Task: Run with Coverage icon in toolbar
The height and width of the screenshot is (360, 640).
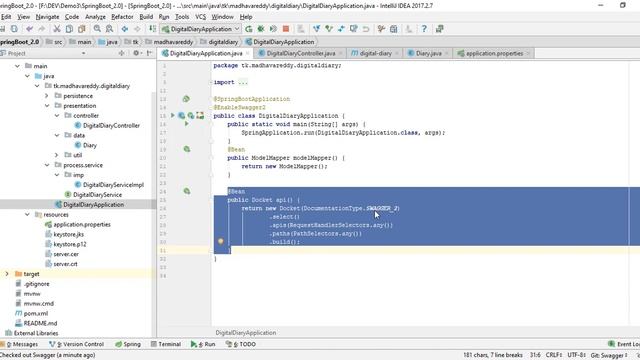Action: click(x=273, y=29)
